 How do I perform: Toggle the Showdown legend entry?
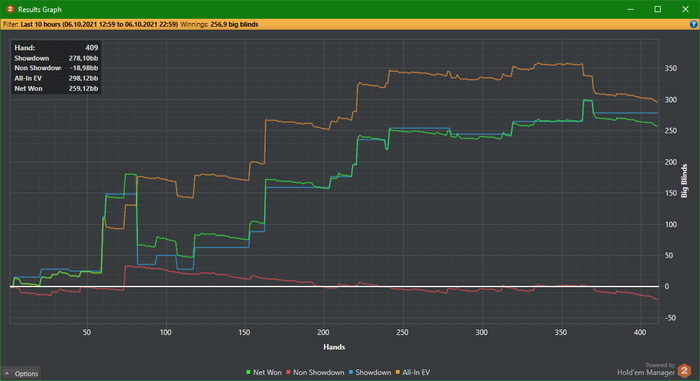click(370, 372)
